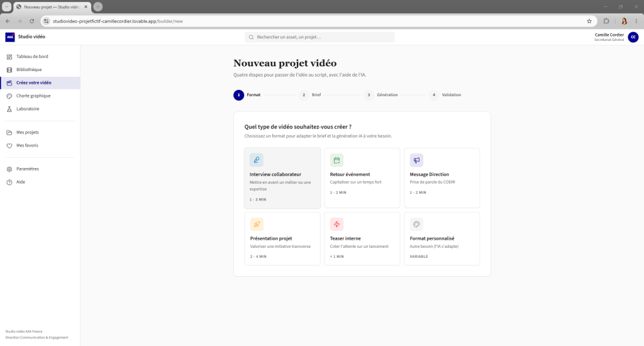This screenshot has width=644, height=346.
Task: Click Retour événement calendar icon
Action: point(337,160)
